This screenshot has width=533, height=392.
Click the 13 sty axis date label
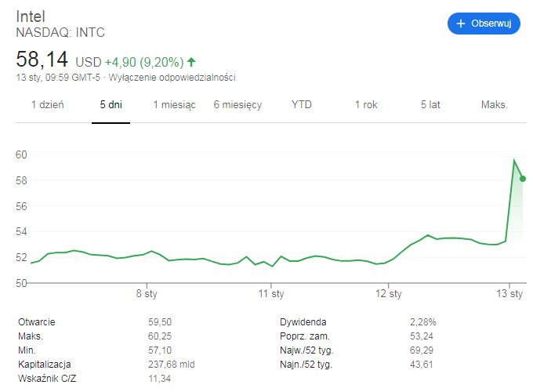pyautogui.click(x=509, y=293)
